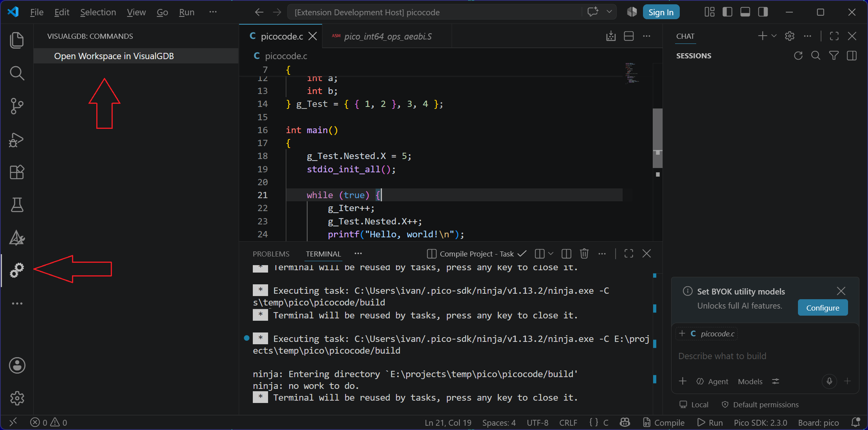Screen dimensions: 868x430
Task: Open editor More Actions ellipsis
Action: coord(646,36)
